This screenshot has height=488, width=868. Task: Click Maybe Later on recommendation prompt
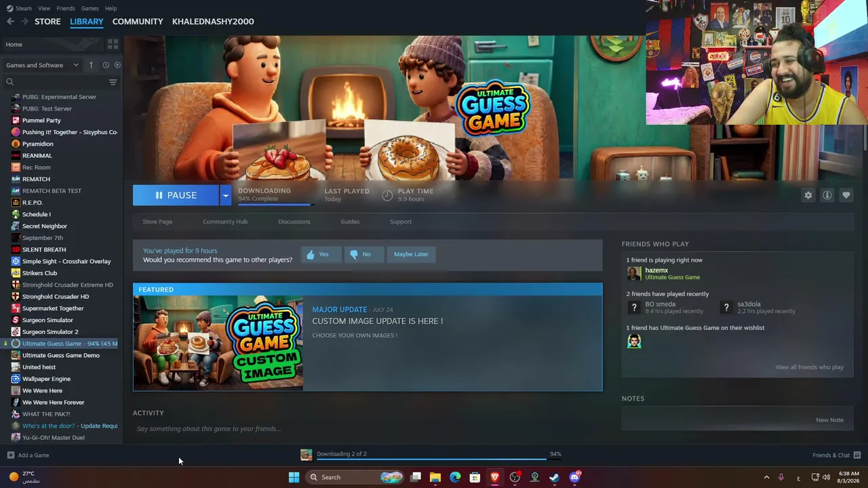(411, 254)
